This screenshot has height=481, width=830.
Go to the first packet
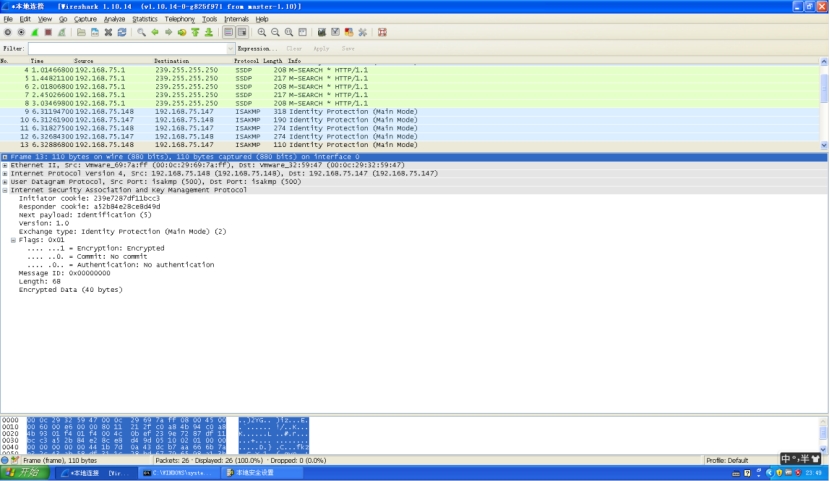[195, 32]
